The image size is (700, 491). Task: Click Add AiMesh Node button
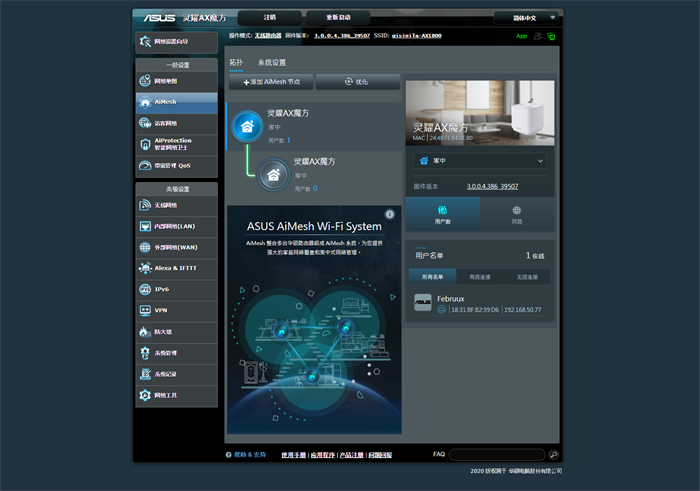[x=271, y=82]
